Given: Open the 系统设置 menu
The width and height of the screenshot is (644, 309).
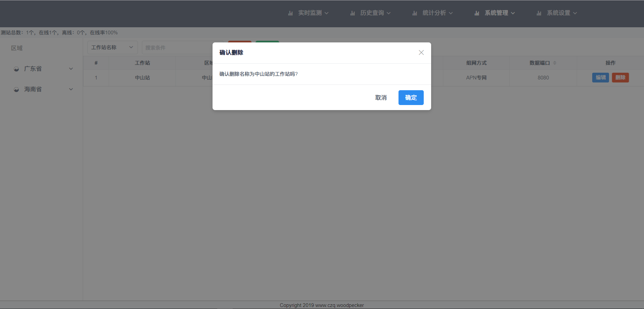Looking at the screenshot, I should pyautogui.click(x=557, y=13).
